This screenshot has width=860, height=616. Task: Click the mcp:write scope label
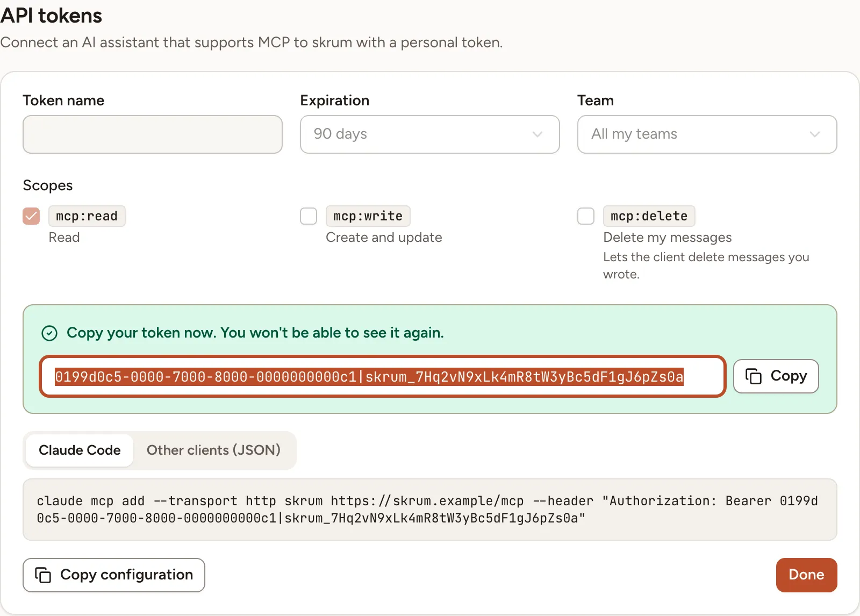368,216
